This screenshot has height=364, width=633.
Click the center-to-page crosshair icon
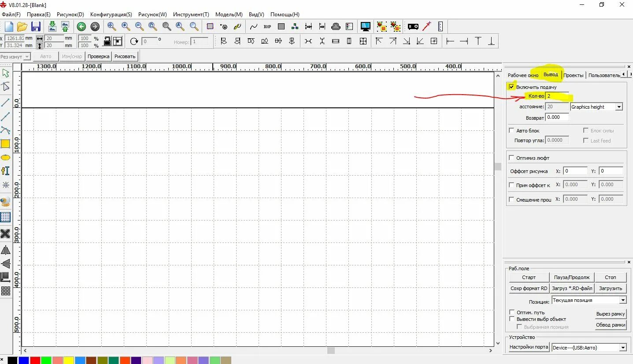434,41
